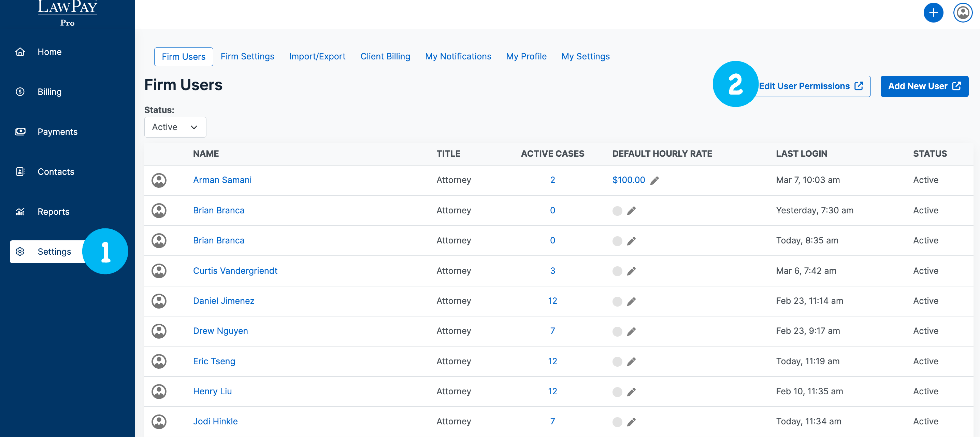The width and height of the screenshot is (980, 437).
Task: Click Drew Nguyen's active cases count
Action: pos(552,331)
